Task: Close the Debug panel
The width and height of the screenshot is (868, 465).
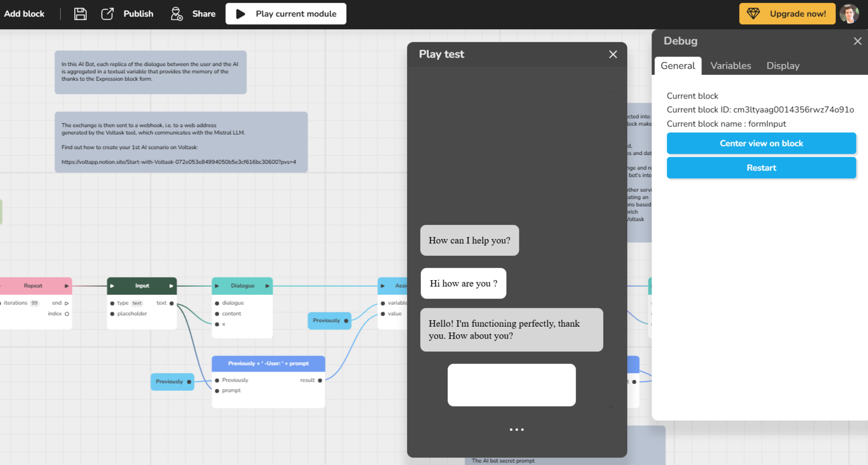Action: [858, 41]
